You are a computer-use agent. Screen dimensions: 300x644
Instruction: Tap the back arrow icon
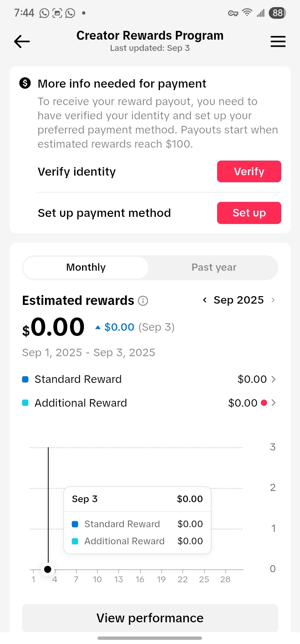click(22, 41)
